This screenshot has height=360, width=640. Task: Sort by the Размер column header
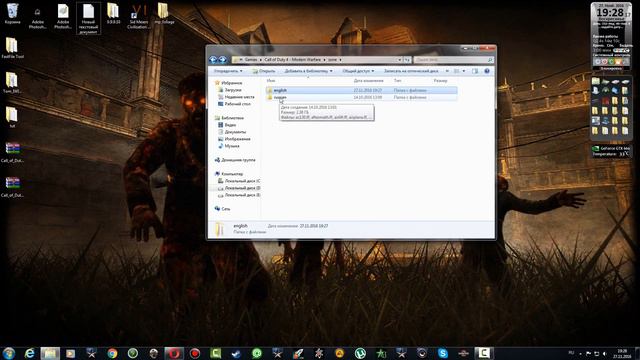point(440,81)
